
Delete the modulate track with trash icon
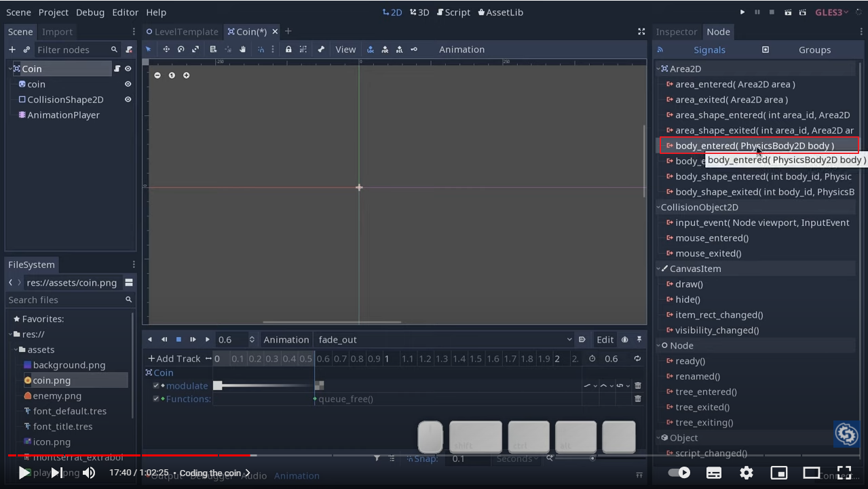pyautogui.click(x=638, y=386)
